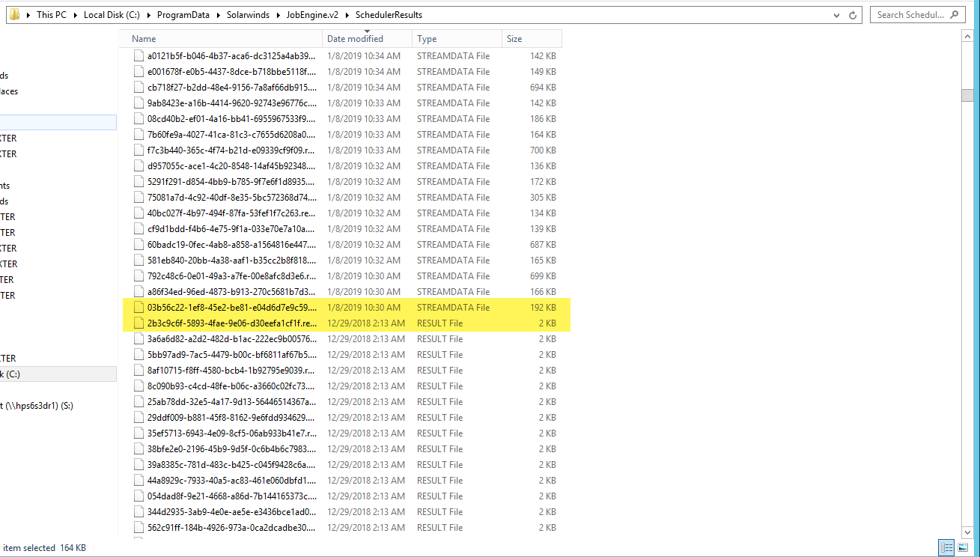The image size is (980, 557).
Task: Select file 25ab78dd-32e5-4a17-9d13
Action: (x=232, y=401)
